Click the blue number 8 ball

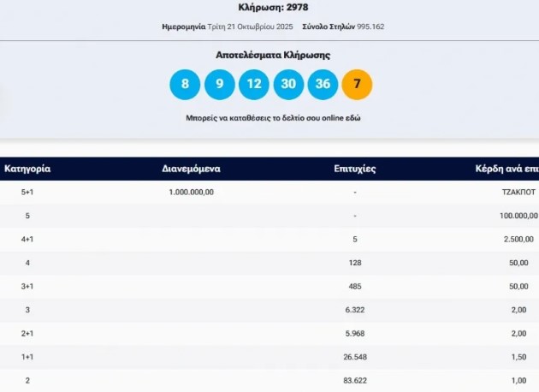(185, 84)
